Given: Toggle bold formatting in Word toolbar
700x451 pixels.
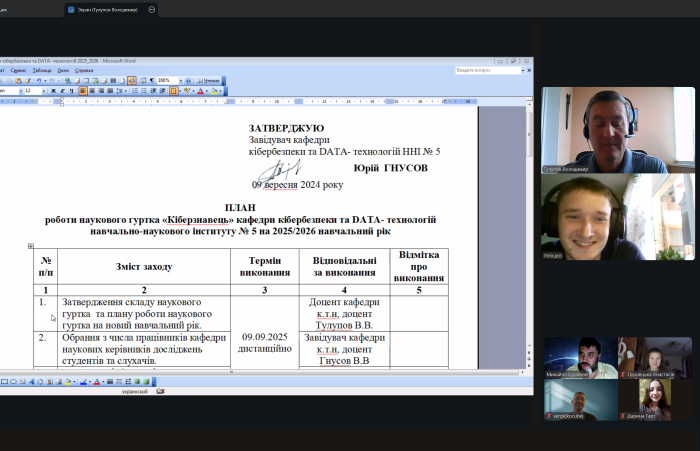Looking at the screenshot, I should (53, 91).
